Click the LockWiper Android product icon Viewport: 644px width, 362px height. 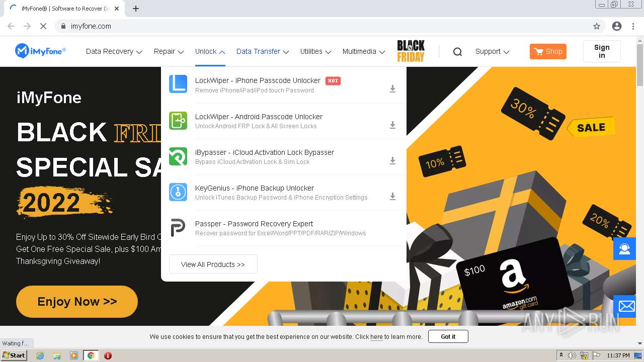178,120
